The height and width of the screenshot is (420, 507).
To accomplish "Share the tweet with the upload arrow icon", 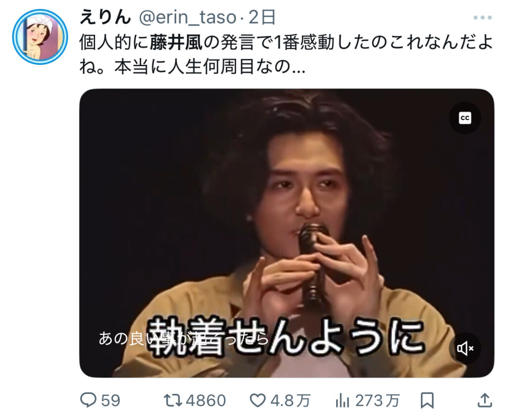I will 485,400.
